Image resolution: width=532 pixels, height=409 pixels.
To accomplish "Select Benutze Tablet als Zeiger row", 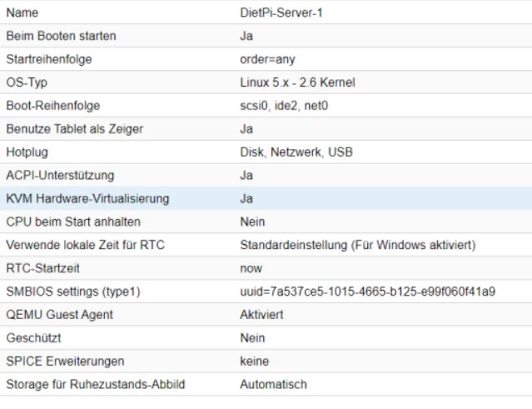I will 266,129.
